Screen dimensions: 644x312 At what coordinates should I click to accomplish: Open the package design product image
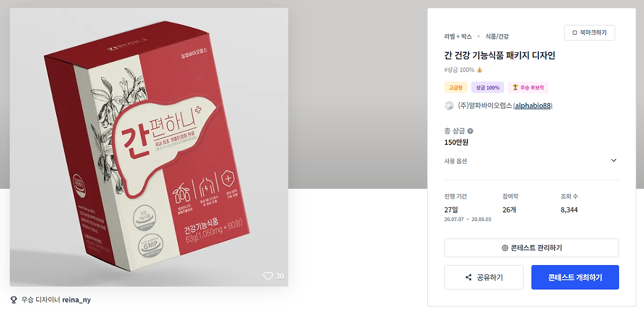(149, 147)
